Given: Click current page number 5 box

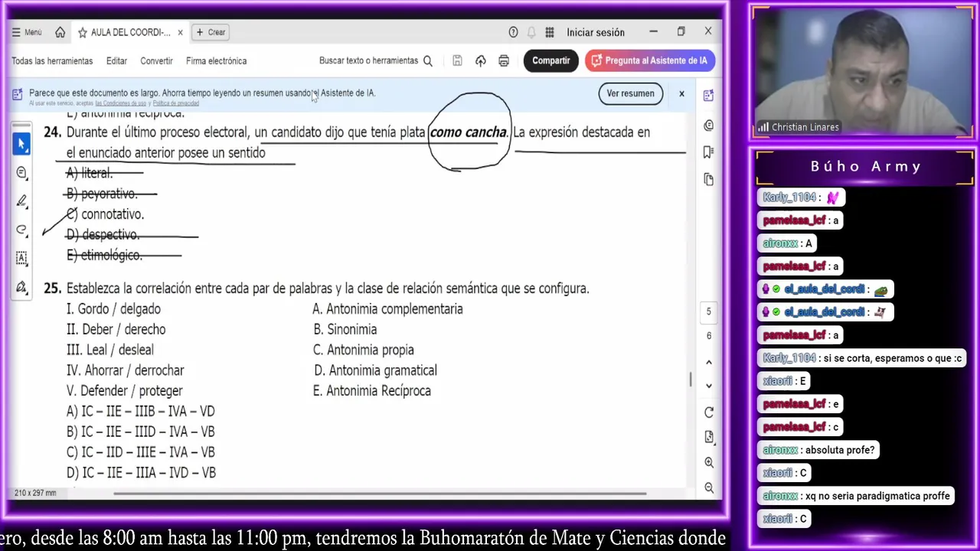Looking at the screenshot, I should click(x=708, y=311).
